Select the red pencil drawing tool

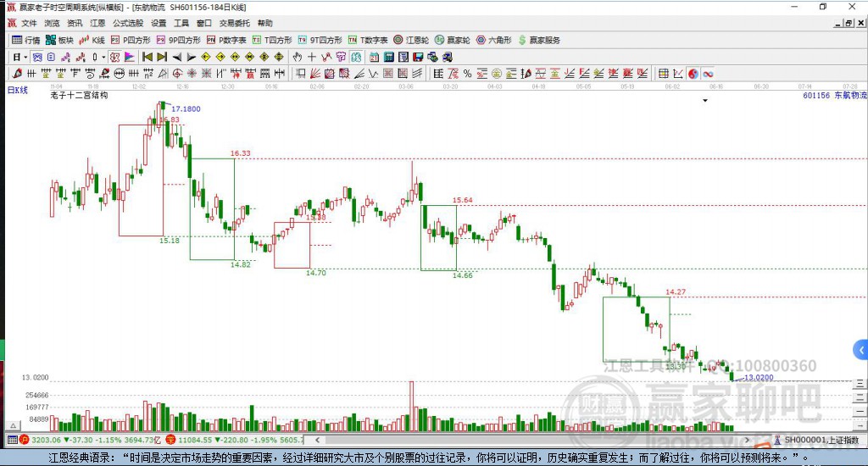click(17, 74)
